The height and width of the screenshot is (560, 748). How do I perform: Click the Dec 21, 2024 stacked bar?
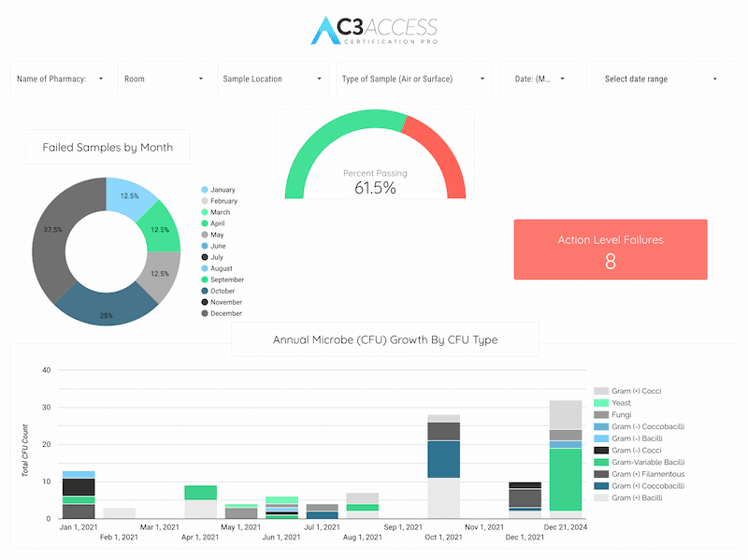[566, 460]
